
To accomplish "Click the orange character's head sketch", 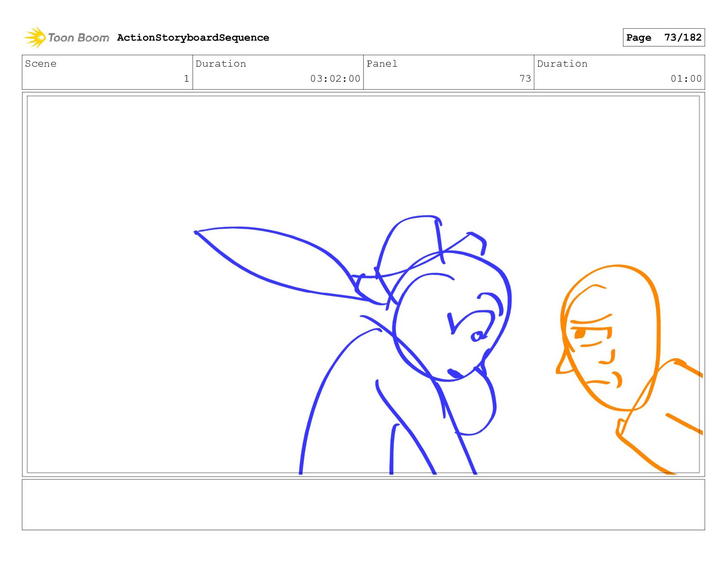I will coord(608,338).
